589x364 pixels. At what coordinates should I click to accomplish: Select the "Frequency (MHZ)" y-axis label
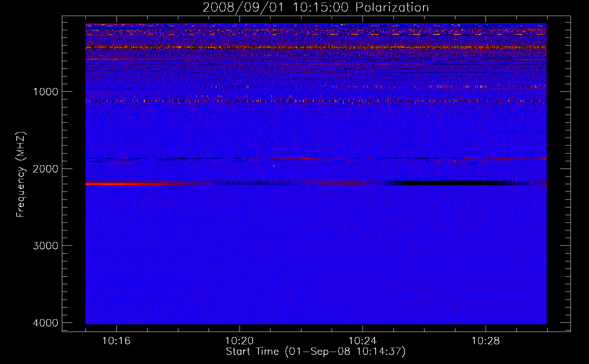tap(21, 175)
